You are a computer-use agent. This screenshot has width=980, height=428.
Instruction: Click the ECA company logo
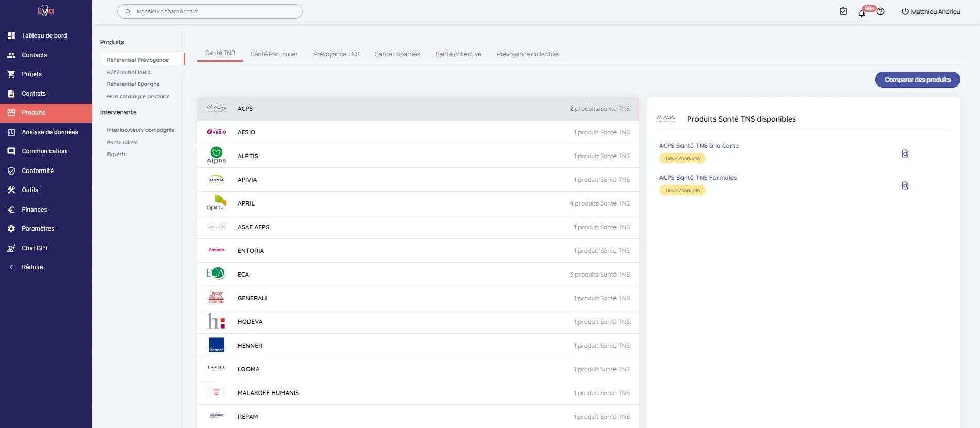tap(216, 273)
